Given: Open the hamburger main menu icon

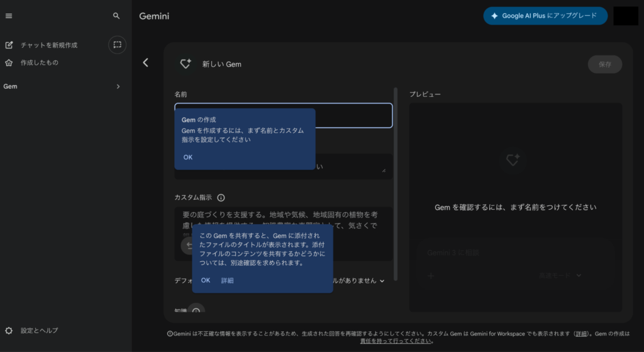Looking at the screenshot, I should [x=9, y=16].
